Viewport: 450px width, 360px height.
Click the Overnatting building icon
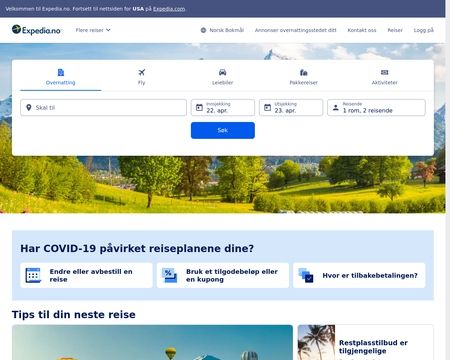pos(61,72)
